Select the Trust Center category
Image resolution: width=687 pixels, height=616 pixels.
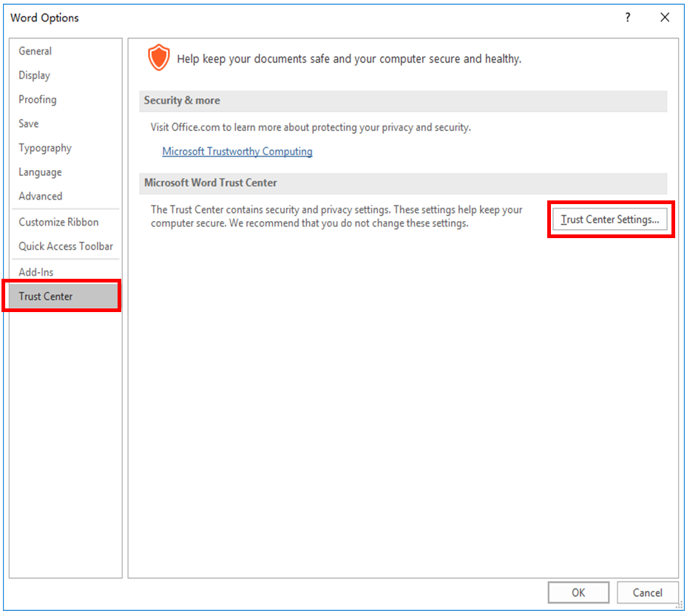coord(46,297)
